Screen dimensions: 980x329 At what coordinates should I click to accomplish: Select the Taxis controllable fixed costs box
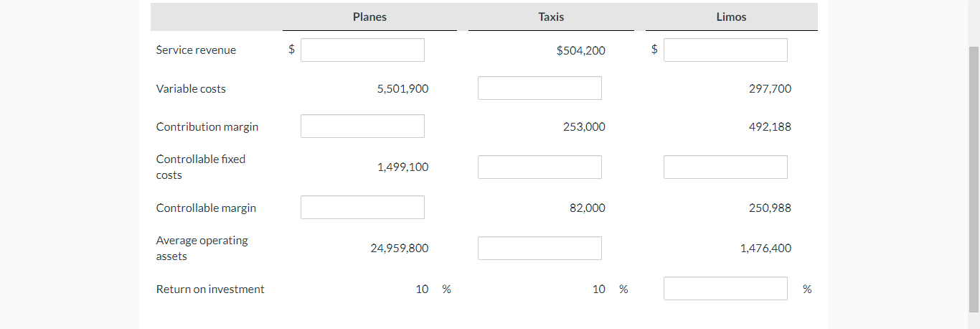click(540, 167)
